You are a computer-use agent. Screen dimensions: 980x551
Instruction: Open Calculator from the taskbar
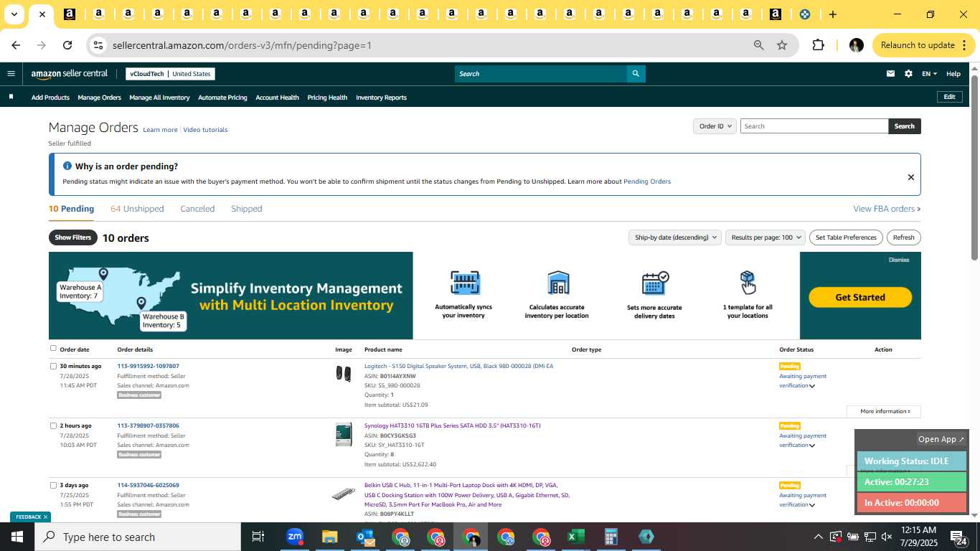[611, 537]
